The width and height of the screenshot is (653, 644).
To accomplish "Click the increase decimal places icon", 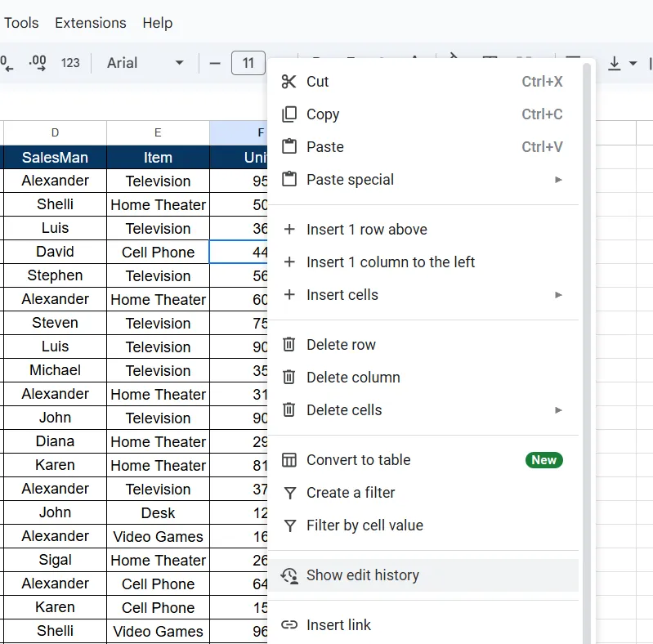I will (38, 62).
